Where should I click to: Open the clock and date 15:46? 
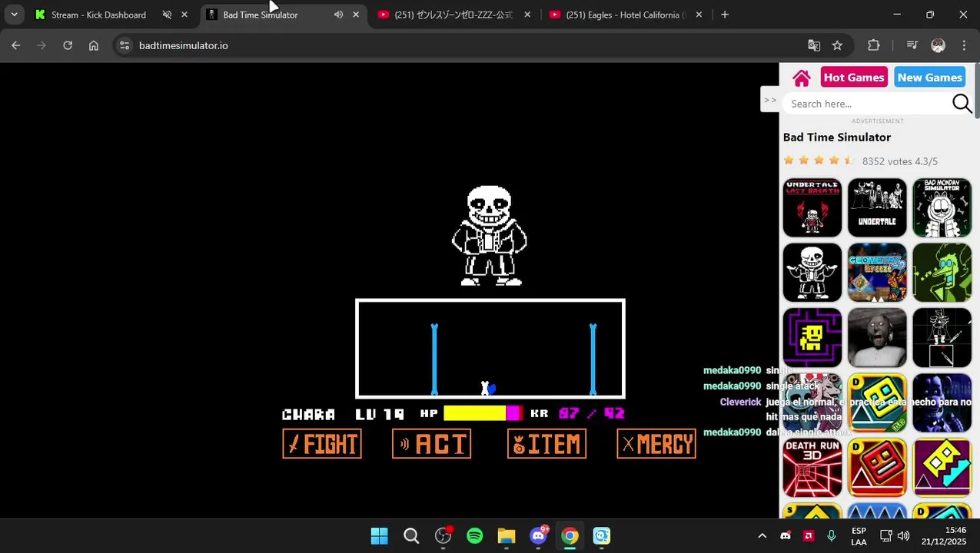944,535
